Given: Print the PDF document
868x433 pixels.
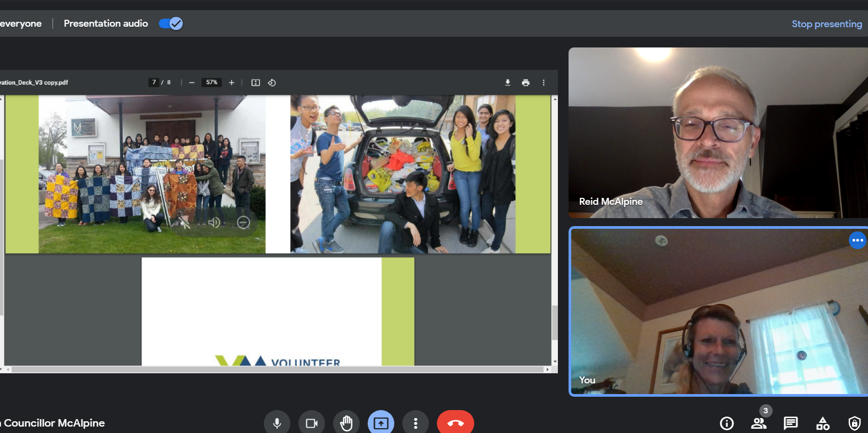Looking at the screenshot, I should click(525, 83).
